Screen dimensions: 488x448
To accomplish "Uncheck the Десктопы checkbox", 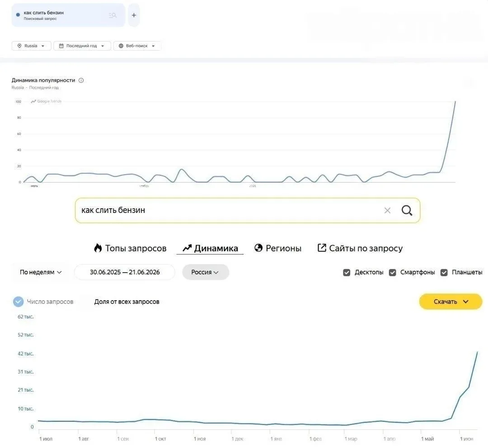I will (x=347, y=273).
